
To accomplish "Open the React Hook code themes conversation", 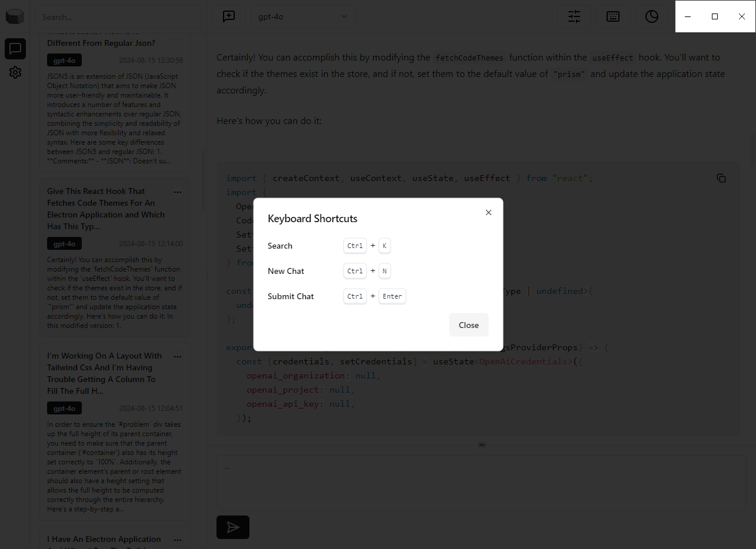I will click(x=106, y=209).
